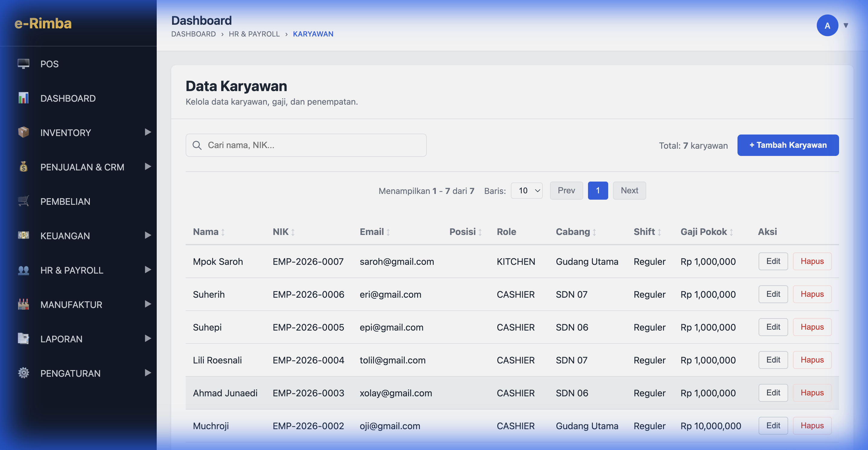Click Hapus for Mpok Saroh
This screenshot has width=868, height=450.
click(x=812, y=261)
